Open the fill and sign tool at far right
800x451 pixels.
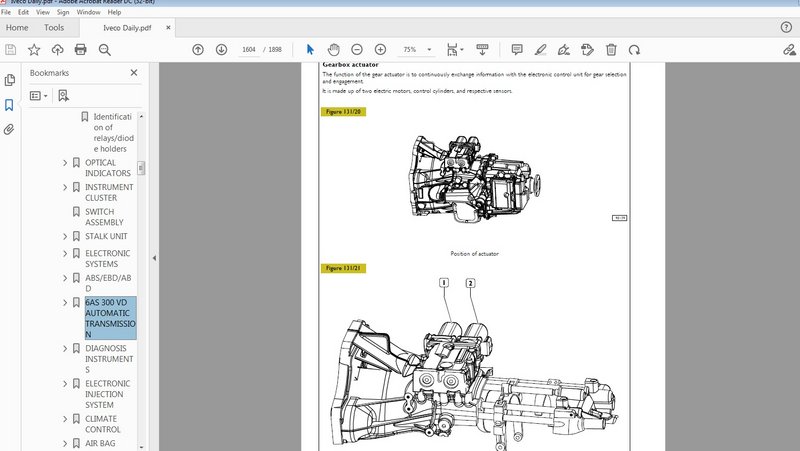[x=789, y=49]
